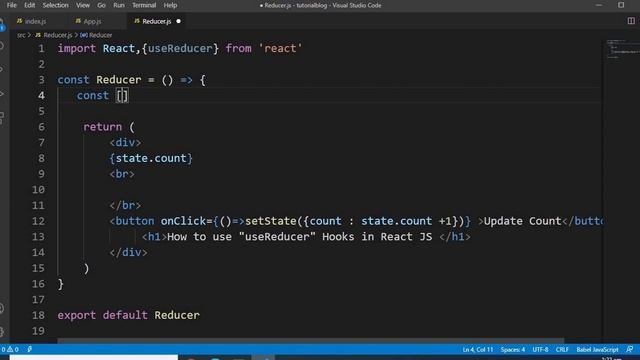
Task: Click line number 12 in the gutter
Action: 38,221
